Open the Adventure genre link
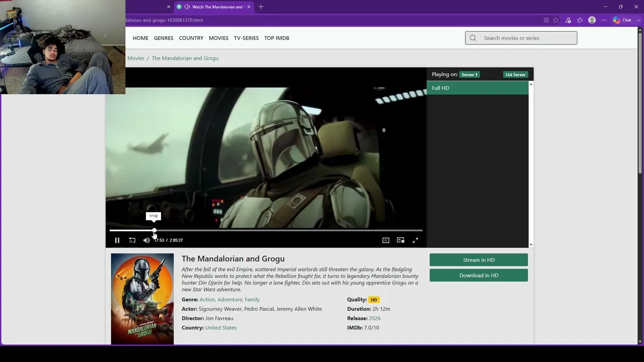644x362 pixels. tap(229, 300)
